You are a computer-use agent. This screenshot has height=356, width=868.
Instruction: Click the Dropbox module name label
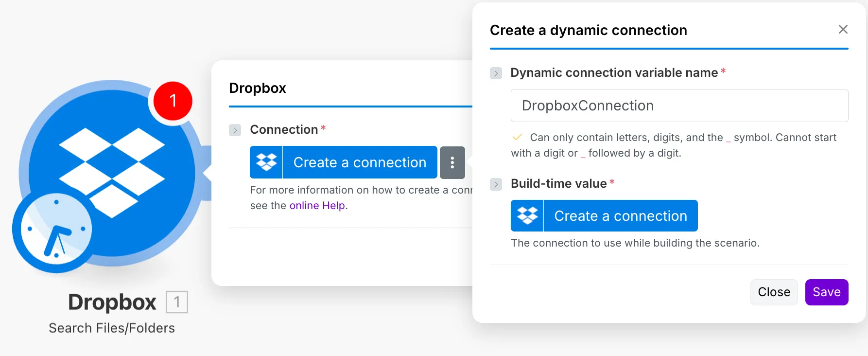(x=112, y=302)
